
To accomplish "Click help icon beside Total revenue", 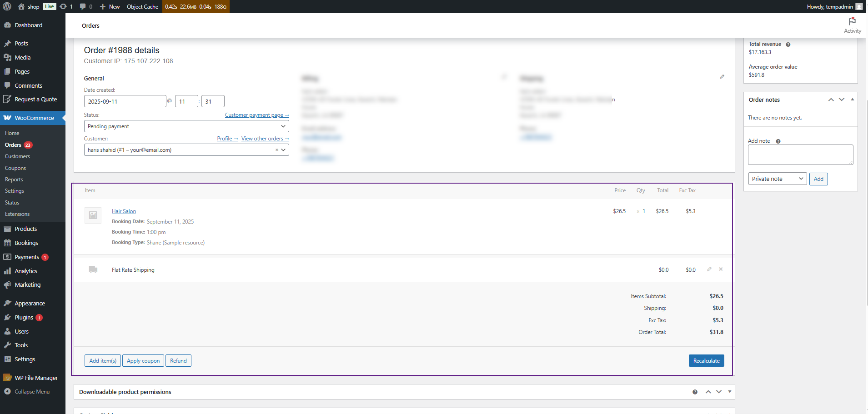I will [x=788, y=45].
